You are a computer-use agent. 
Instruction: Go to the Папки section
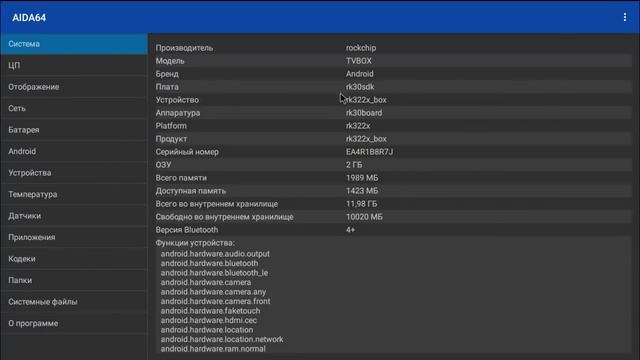(74, 280)
